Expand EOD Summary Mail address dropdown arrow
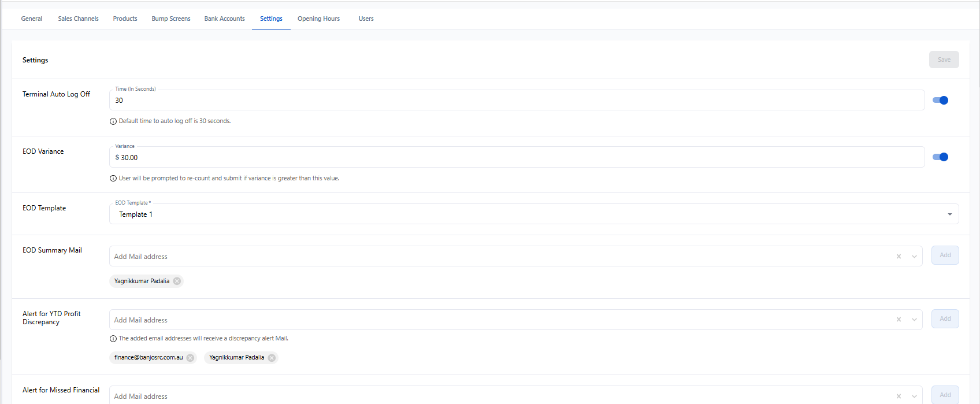 coord(914,257)
